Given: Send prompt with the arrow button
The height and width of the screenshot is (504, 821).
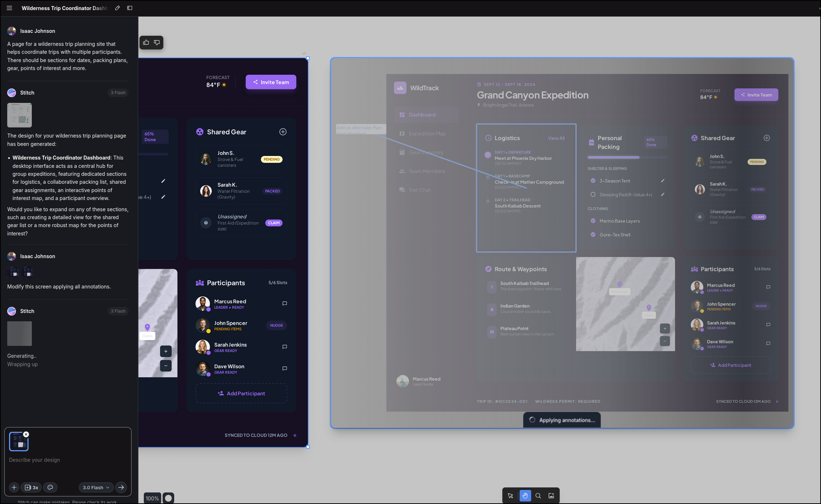Looking at the screenshot, I should pos(121,487).
